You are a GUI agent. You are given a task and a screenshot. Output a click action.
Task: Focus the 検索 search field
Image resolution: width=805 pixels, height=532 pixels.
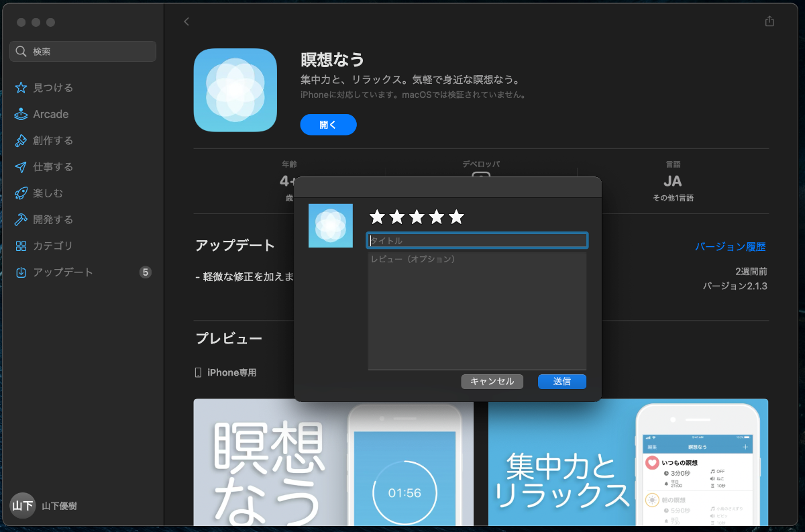[83, 52]
